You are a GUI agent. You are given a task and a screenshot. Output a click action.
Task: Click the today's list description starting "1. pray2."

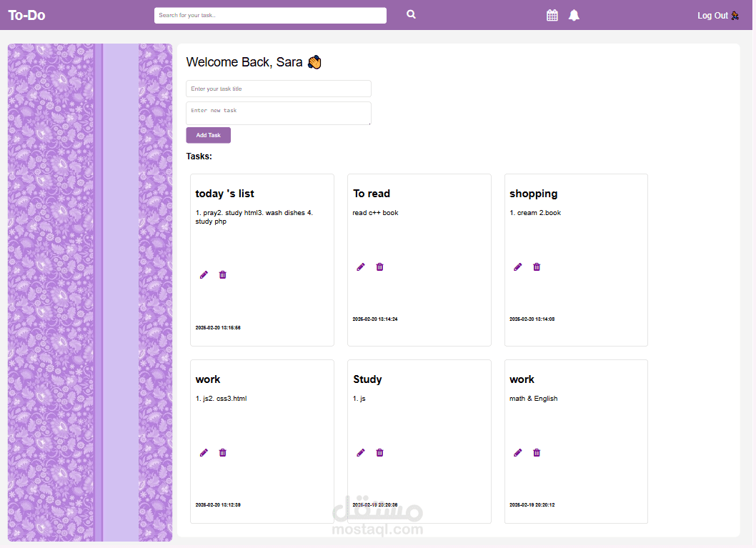point(254,217)
